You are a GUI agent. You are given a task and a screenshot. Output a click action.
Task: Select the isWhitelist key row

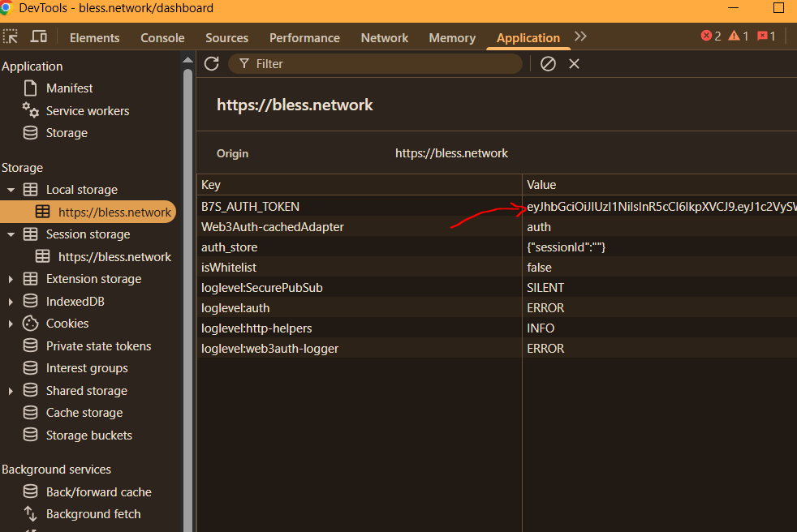click(360, 268)
